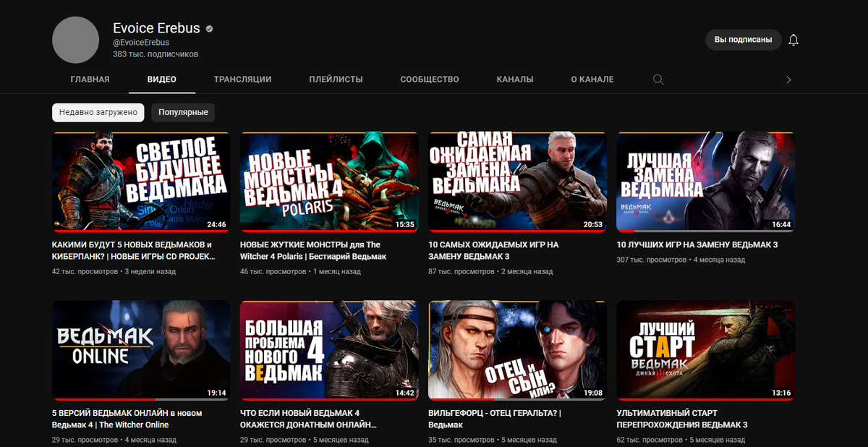Click title НОВЫЕ ЖУТКИЕ МОНСТРЫ для The Witcher 4

click(x=313, y=250)
